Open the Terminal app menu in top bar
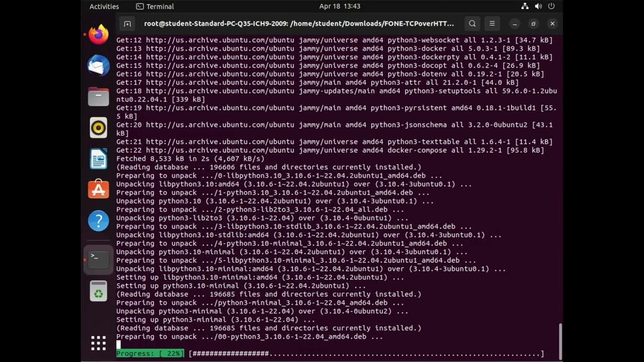Viewport: 644px width, 362px height. point(155,7)
